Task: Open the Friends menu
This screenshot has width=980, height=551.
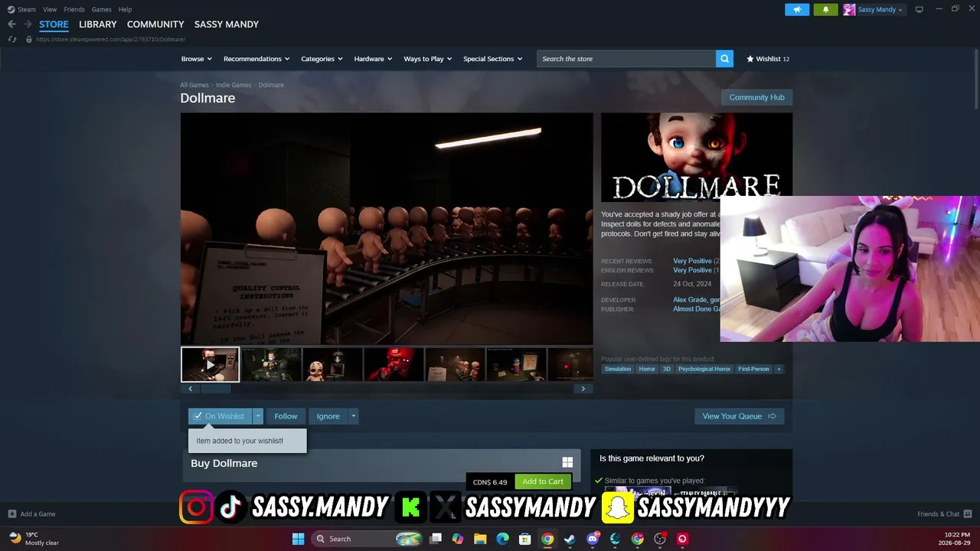Action: [x=74, y=9]
